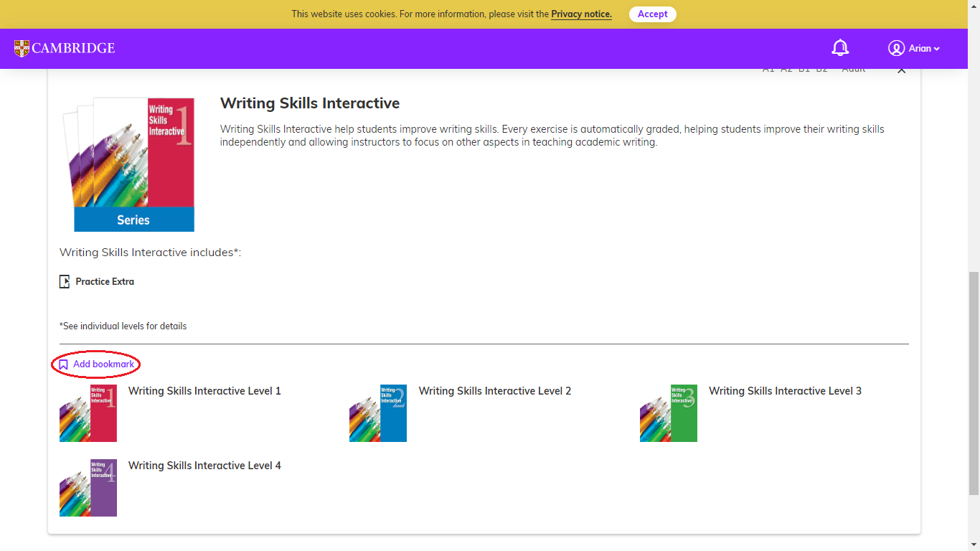Click the Cambridge shield logo
Viewport: 980px width, 551px height.
(x=22, y=48)
